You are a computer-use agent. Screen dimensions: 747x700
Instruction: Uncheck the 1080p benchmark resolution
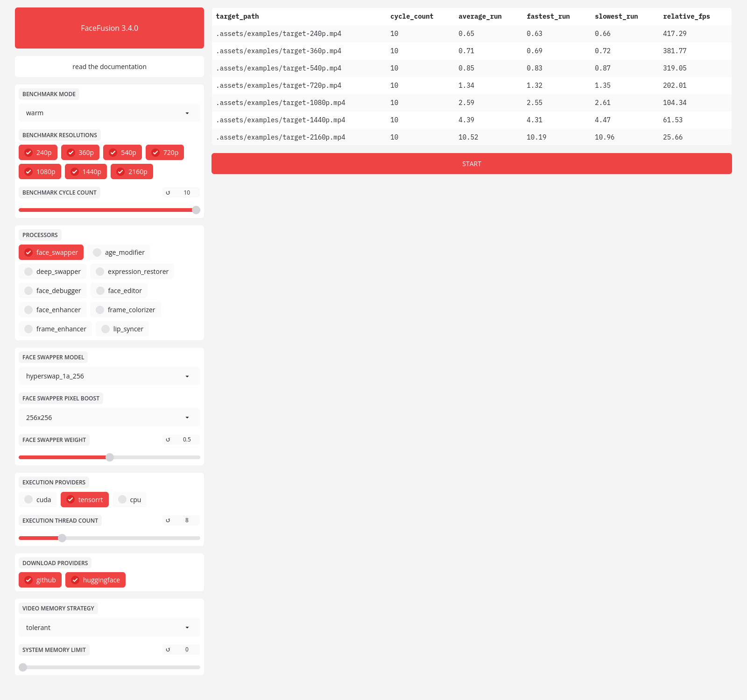[40, 172]
